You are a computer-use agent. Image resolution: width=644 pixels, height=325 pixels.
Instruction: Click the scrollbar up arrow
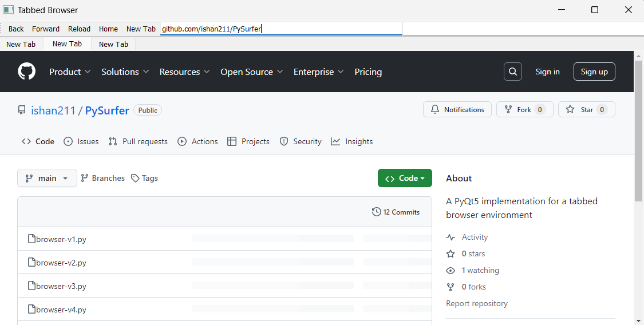point(638,56)
